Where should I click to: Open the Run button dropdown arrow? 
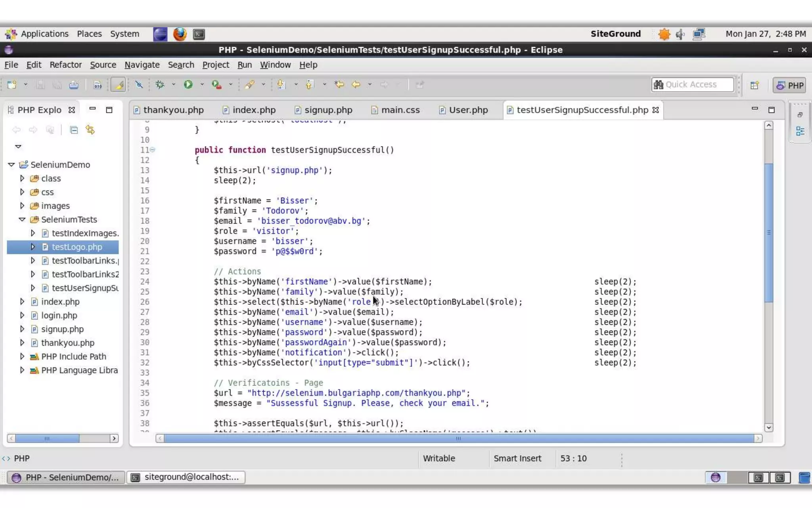point(202,85)
